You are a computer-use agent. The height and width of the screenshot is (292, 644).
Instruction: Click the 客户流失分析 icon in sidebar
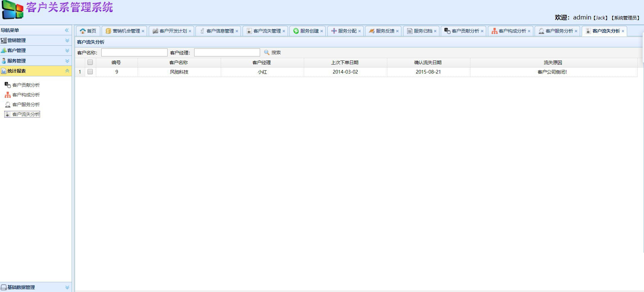[7, 114]
